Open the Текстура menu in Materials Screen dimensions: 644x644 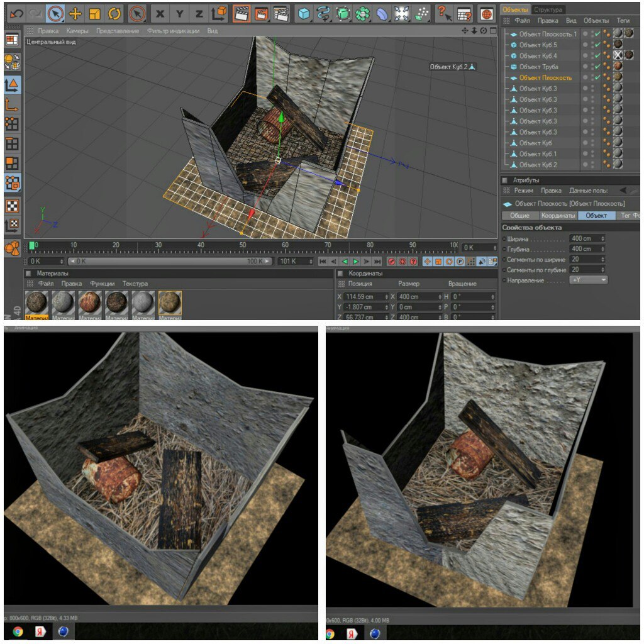coord(135,284)
